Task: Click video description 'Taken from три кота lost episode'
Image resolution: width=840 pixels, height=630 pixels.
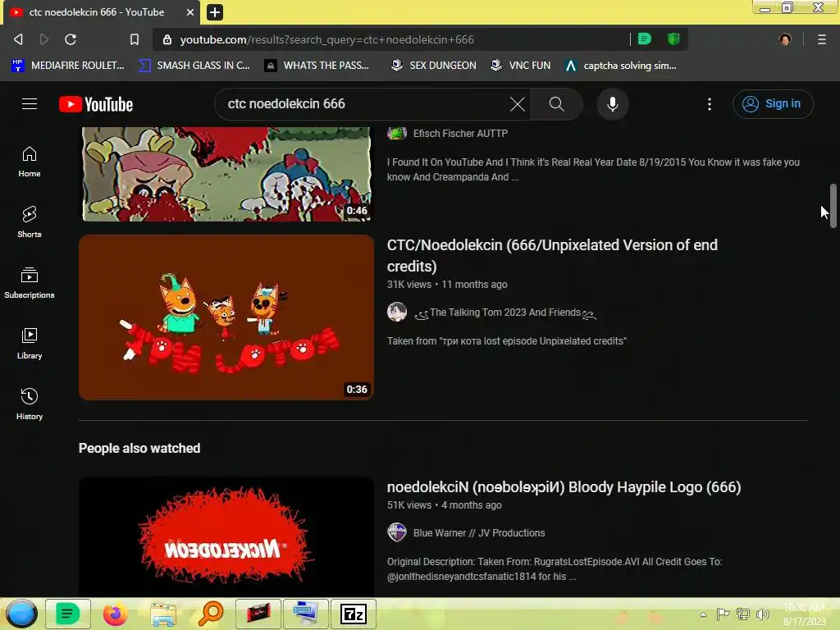Action: (x=506, y=340)
